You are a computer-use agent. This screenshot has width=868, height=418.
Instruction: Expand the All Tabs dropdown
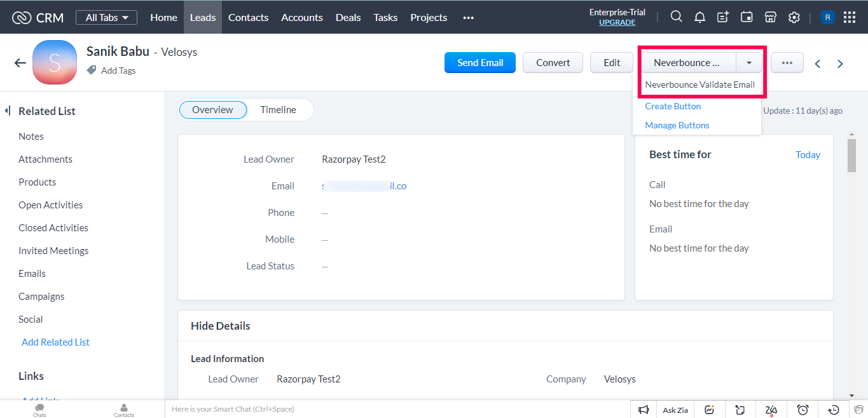(x=106, y=18)
